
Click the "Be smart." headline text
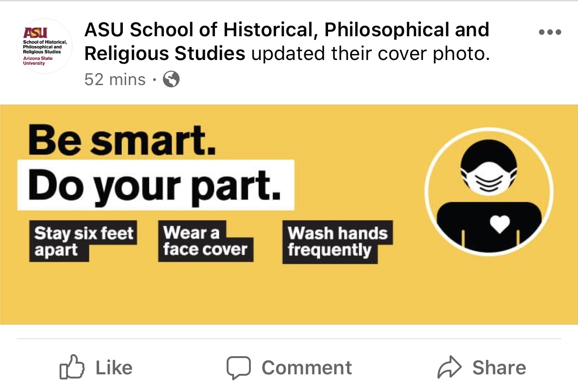(122, 140)
